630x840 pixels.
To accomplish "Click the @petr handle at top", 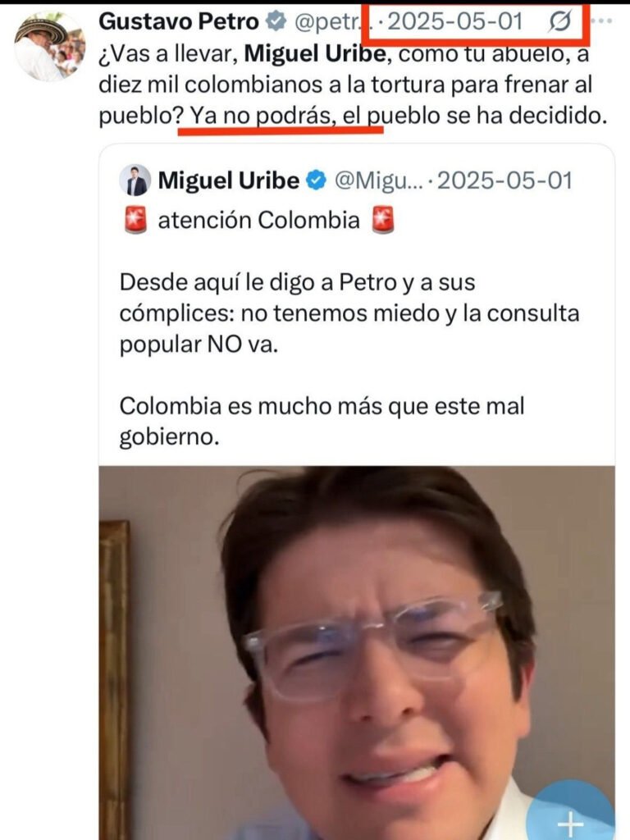I will click(328, 22).
